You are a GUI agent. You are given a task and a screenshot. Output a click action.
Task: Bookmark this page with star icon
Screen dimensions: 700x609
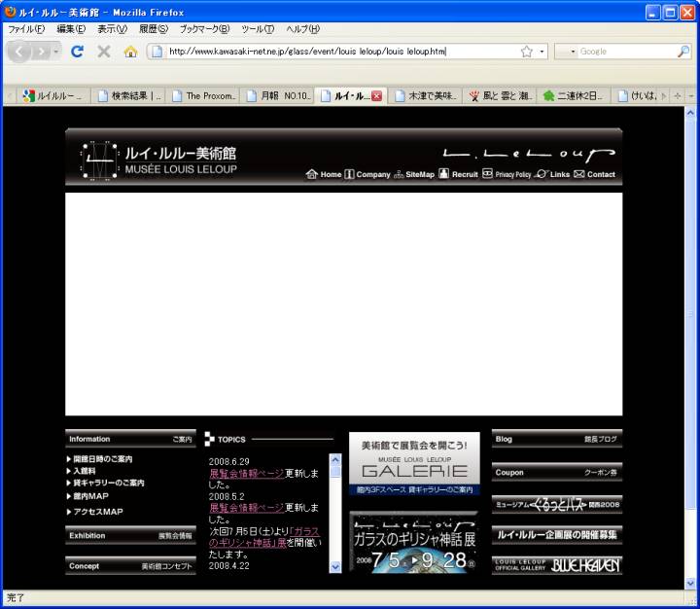click(x=526, y=52)
